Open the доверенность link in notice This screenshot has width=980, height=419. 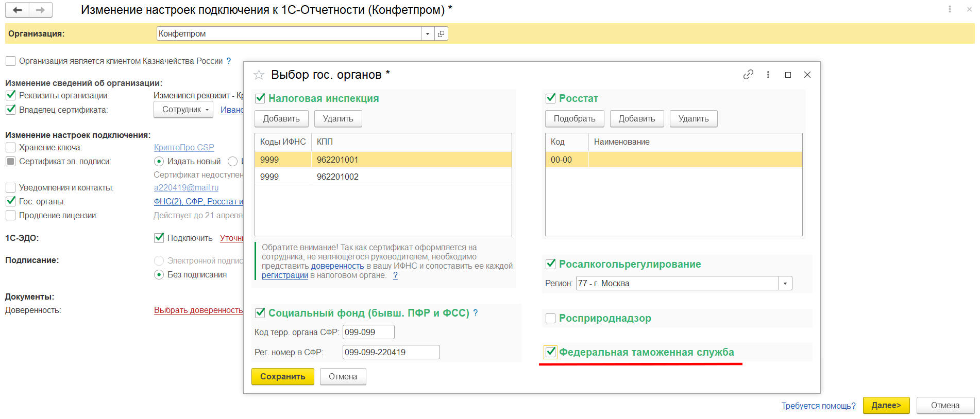(337, 266)
